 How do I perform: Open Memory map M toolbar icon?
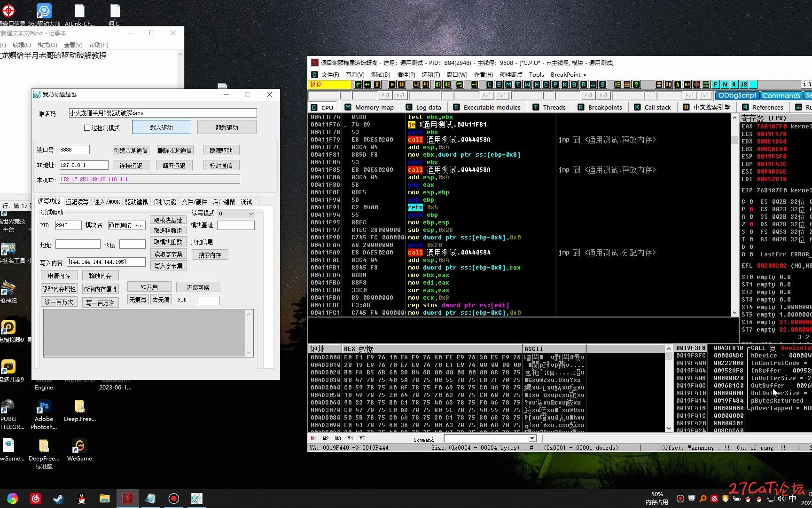(508, 85)
